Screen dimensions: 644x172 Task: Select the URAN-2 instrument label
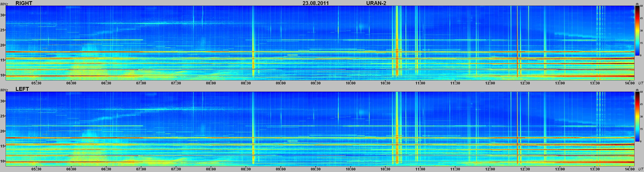point(376,3)
